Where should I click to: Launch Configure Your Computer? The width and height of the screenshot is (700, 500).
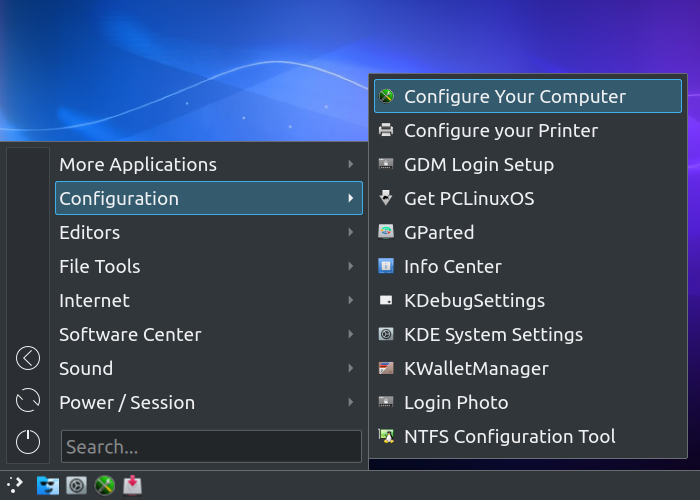coord(528,96)
